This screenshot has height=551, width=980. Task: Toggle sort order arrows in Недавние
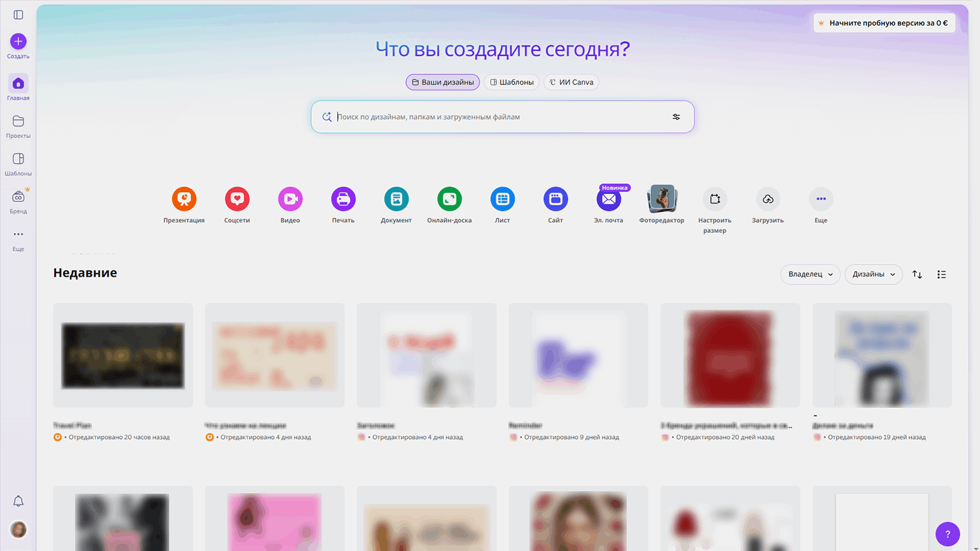(917, 274)
